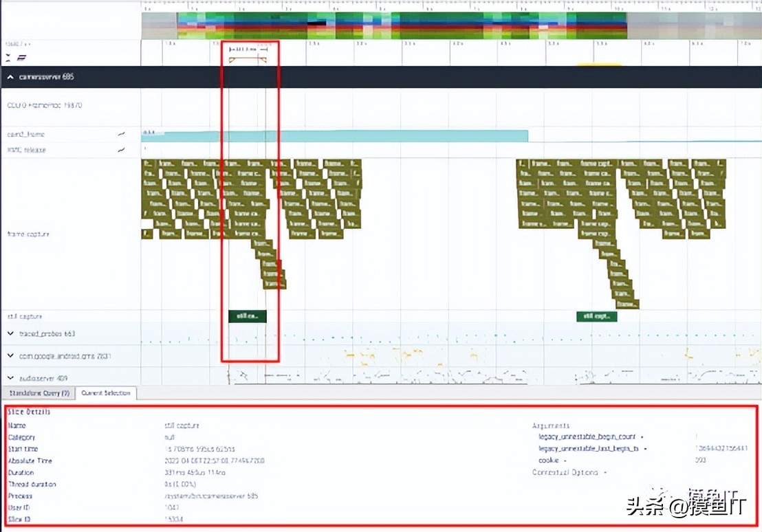Screen dimensions: 762x532
Task: Click the chart icon on the second counter track
Action: click(121, 150)
